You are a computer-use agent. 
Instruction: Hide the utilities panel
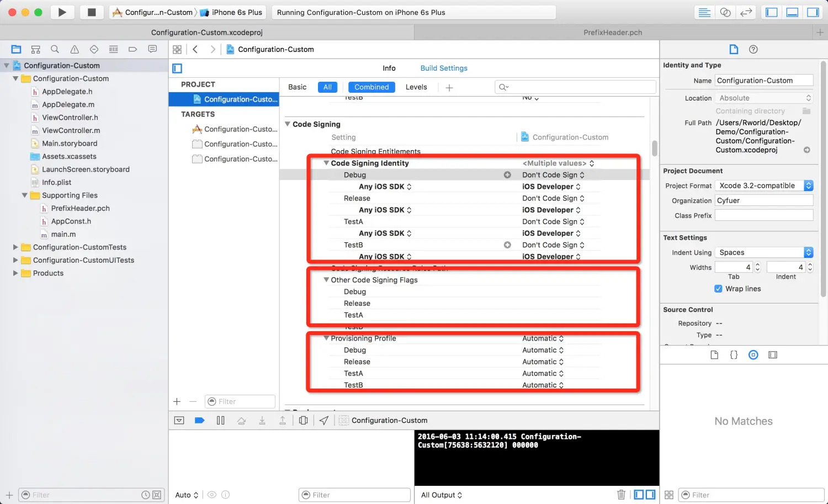point(813,12)
